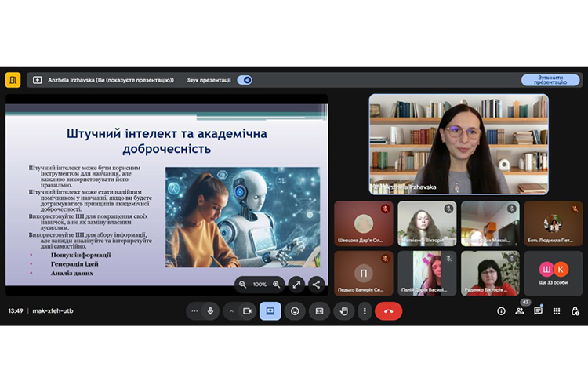
Task: Open the emoji reactions panel
Action: coord(295,310)
